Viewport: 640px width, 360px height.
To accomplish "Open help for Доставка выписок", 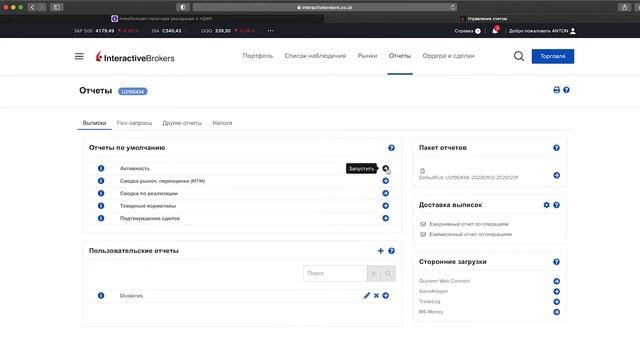I will (x=556, y=205).
